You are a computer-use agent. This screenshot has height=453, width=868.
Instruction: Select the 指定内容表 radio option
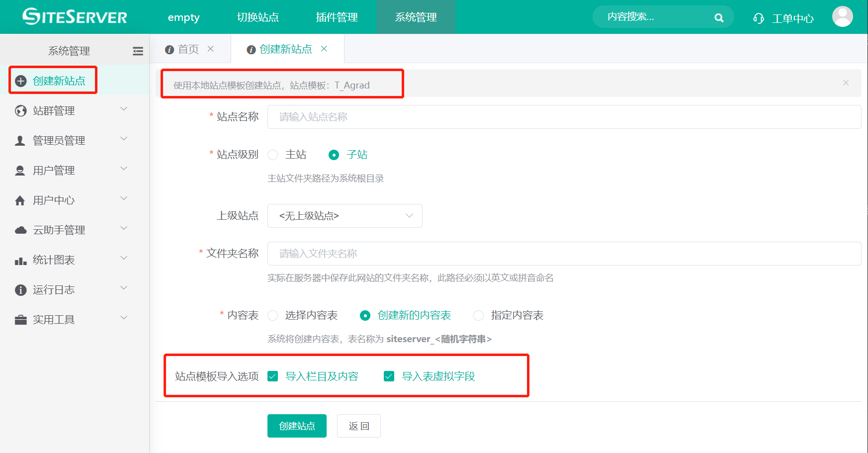pyautogui.click(x=478, y=316)
